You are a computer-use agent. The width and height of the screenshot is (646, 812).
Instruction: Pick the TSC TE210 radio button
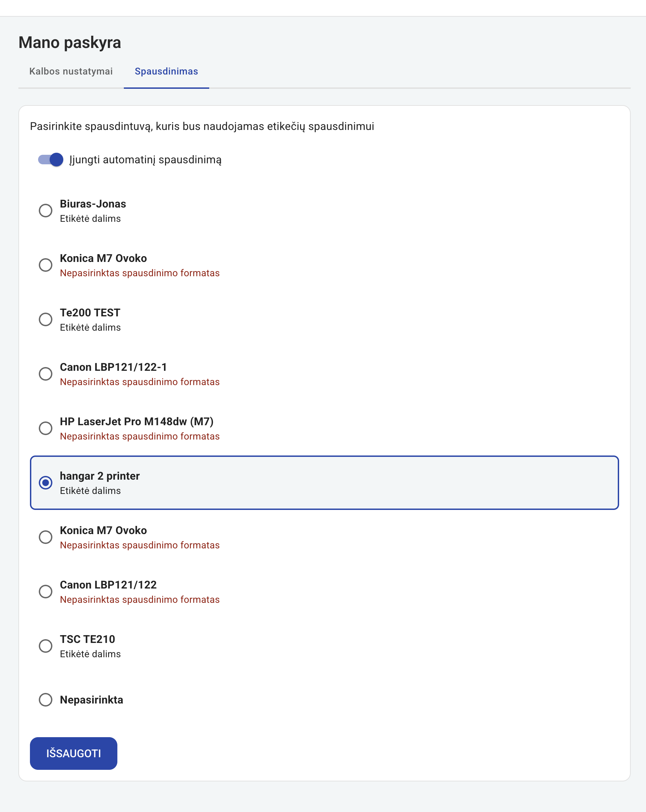[x=46, y=646]
